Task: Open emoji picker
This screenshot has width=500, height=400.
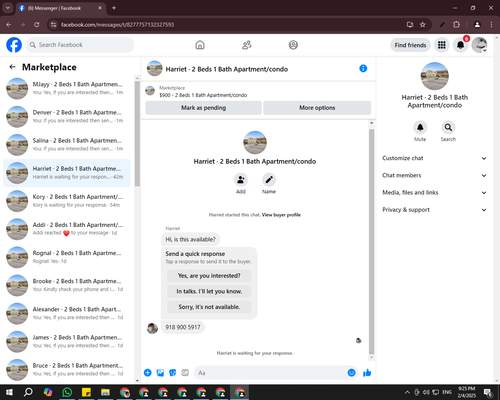Action: pos(351,373)
